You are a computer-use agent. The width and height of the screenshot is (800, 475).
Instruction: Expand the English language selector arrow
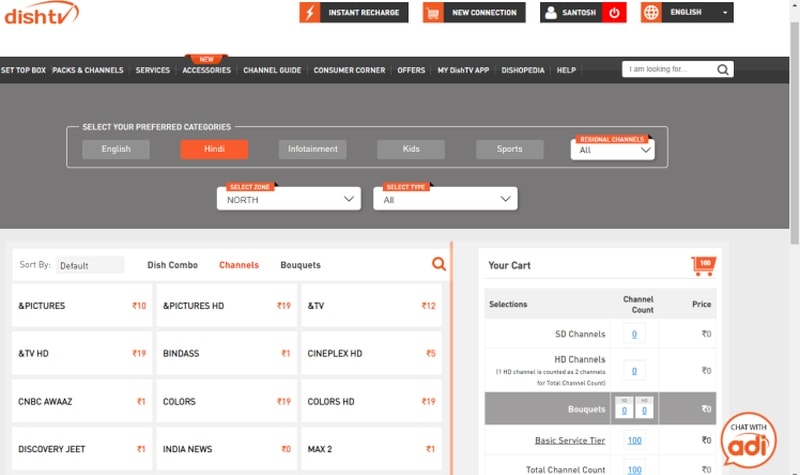pyautogui.click(x=725, y=12)
